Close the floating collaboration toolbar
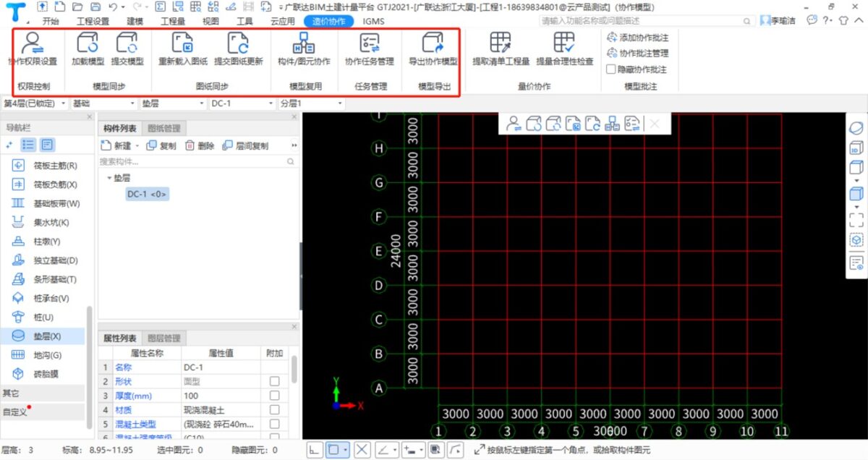The image size is (868, 460). (655, 124)
